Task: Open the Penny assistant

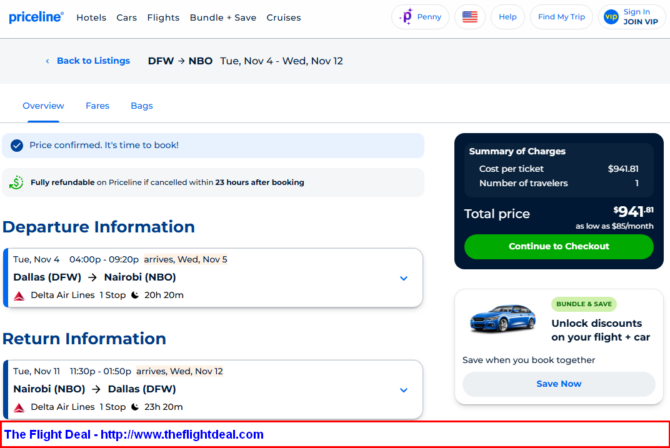Action: [420, 17]
